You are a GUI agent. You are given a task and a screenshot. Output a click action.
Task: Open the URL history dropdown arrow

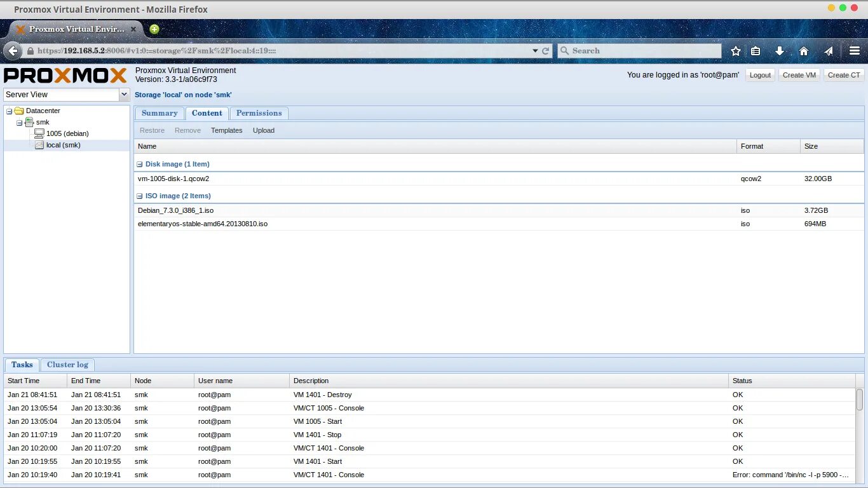point(535,51)
